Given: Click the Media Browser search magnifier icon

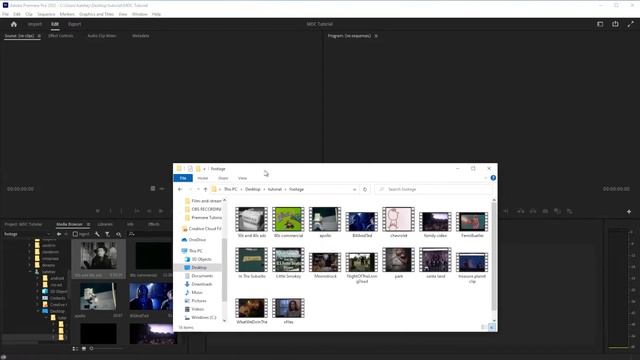Looking at the screenshot, I should point(118,234).
